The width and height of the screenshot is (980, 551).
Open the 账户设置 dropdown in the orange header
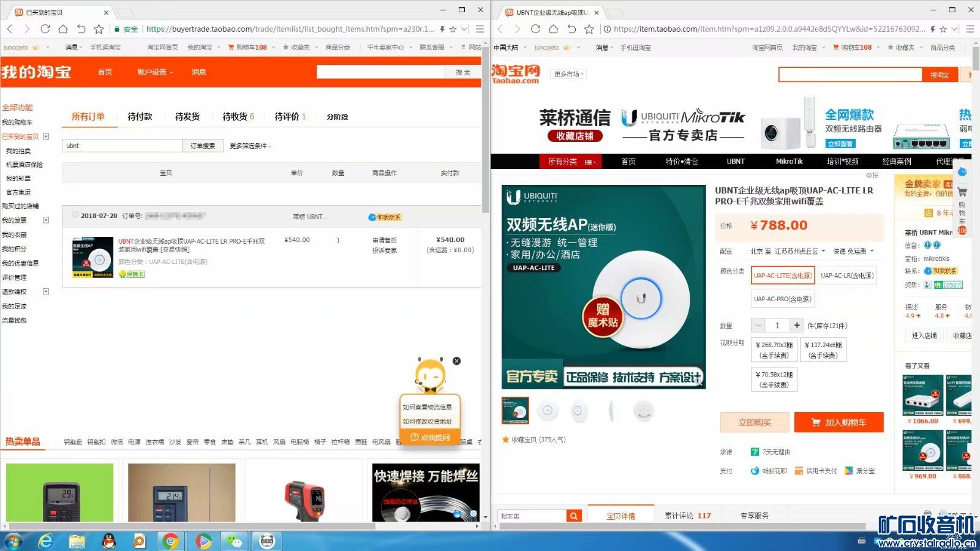point(155,72)
